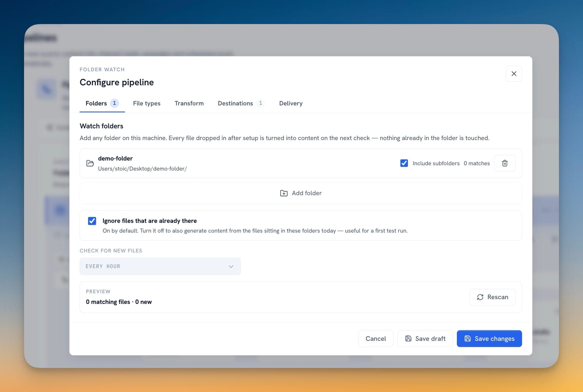Open the Delivery tab
The height and width of the screenshot is (392, 583).
tap(291, 103)
